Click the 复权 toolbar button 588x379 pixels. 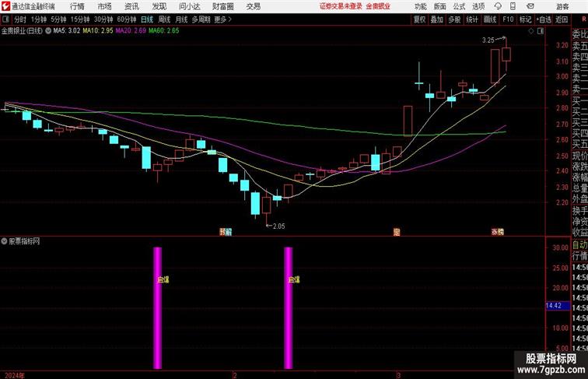click(419, 19)
